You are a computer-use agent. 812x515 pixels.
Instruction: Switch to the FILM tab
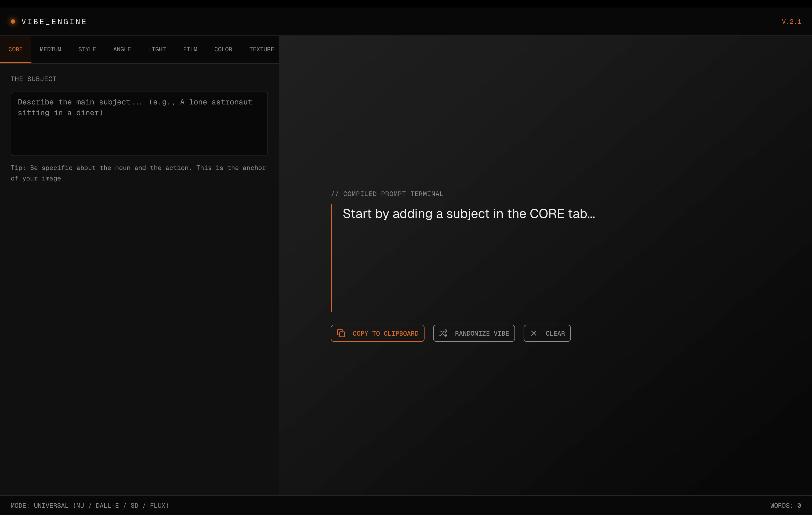click(190, 49)
